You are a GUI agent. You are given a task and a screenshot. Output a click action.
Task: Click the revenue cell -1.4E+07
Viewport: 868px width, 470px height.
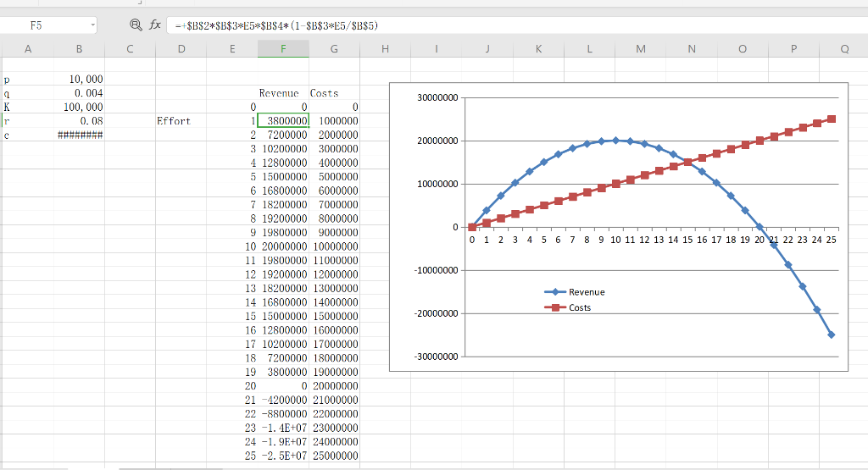pos(283,428)
